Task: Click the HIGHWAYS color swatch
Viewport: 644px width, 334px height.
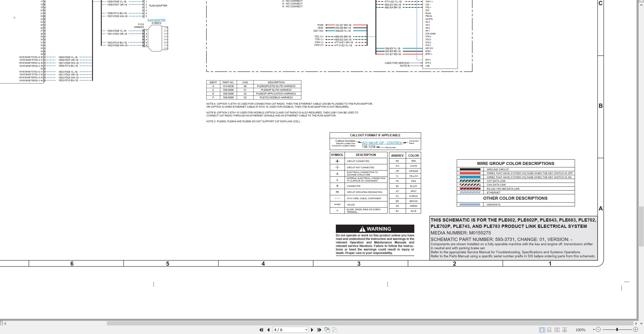Action: pyautogui.click(x=470, y=204)
